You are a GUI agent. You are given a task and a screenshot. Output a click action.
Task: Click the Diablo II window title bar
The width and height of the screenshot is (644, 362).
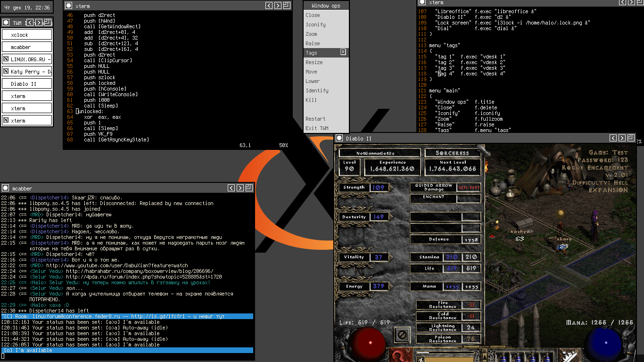(486, 138)
